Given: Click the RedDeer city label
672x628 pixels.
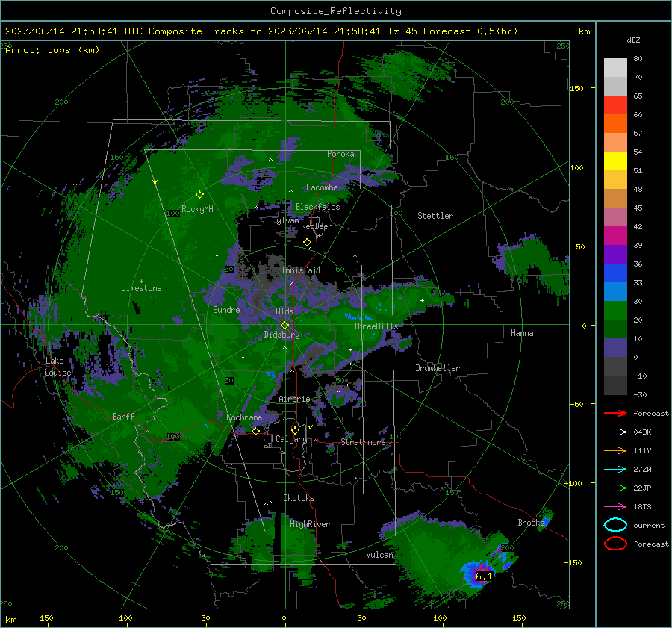Looking at the screenshot, I should [x=317, y=226].
